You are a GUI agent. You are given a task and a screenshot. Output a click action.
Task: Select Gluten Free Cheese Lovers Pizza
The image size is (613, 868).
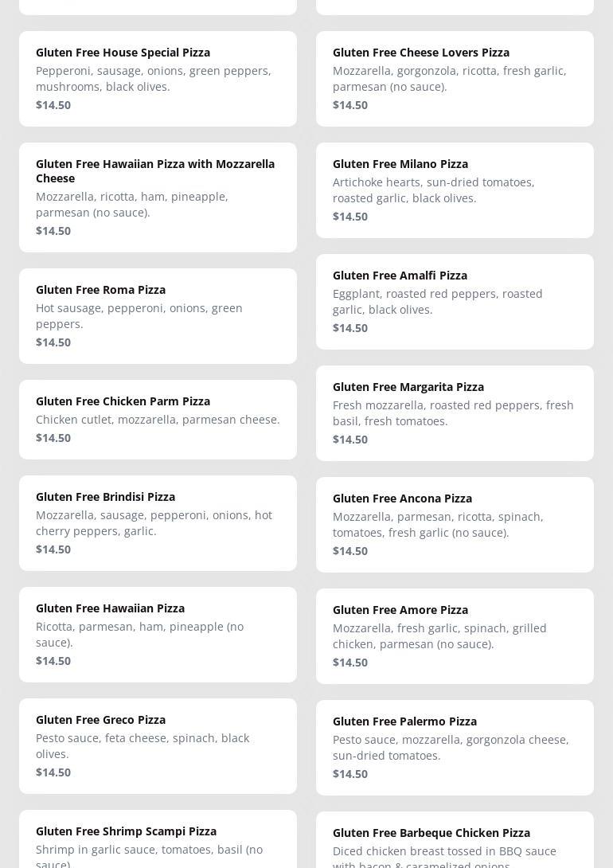pyautogui.click(x=455, y=78)
